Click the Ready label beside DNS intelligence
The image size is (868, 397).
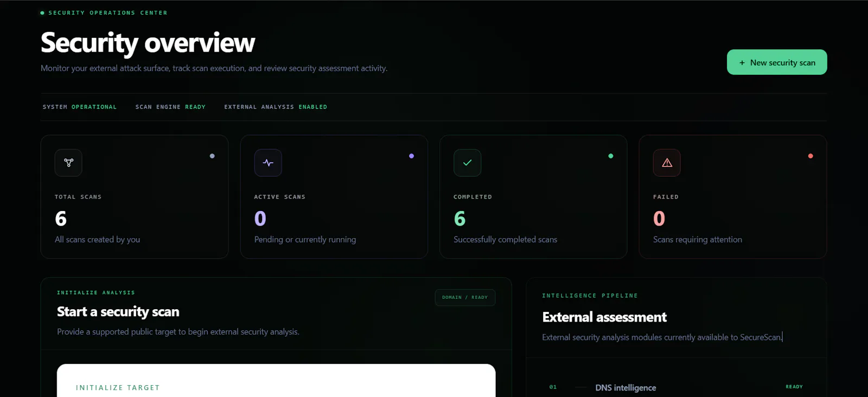(x=794, y=387)
